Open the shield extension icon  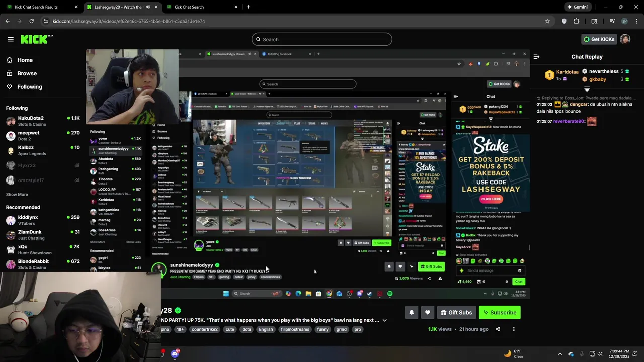click(564, 21)
